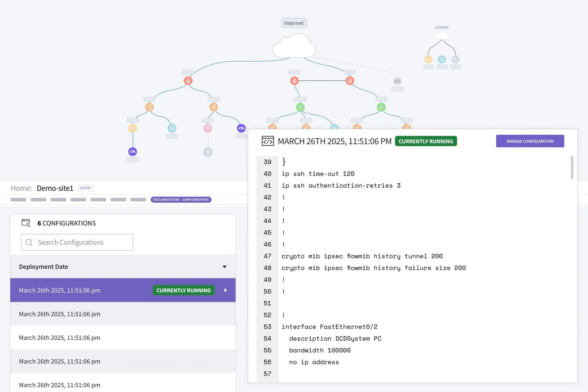This screenshot has height=392, width=588.
Task: Click line 'crypto mib ipsec flowmib history tunnel 200'
Action: pos(362,256)
